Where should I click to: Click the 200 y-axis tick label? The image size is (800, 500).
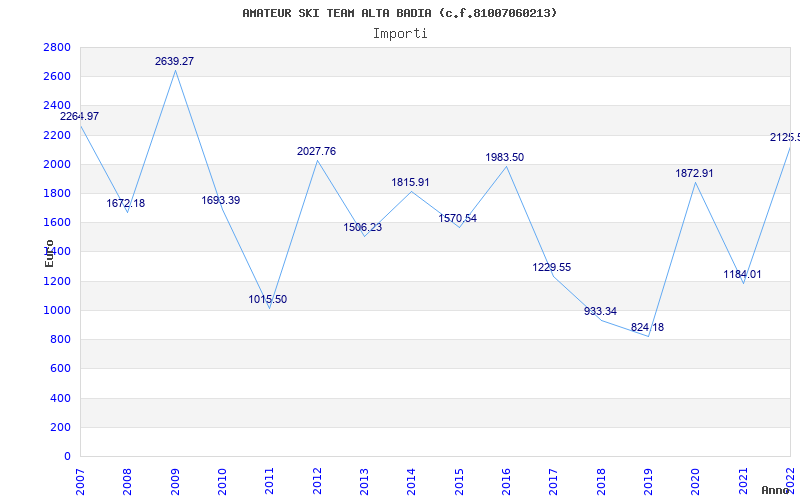(x=60, y=428)
